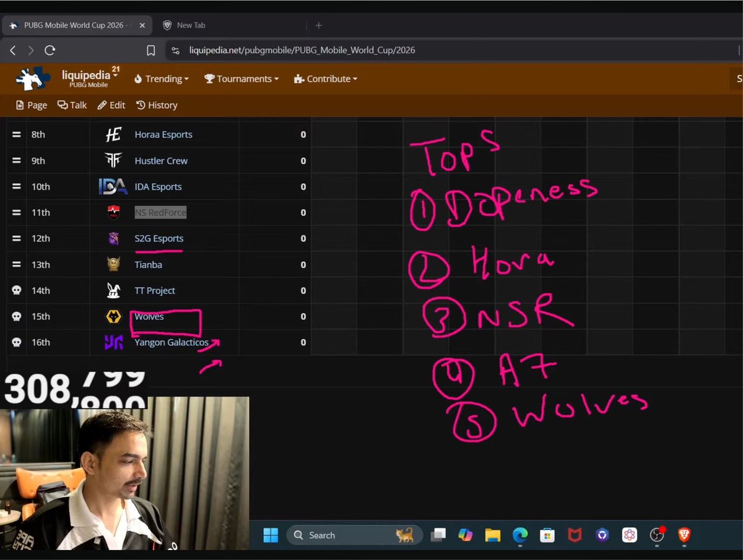Switch to PUBG Mobile World Cup tab
The image size is (743, 560).
(x=76, y=25)
